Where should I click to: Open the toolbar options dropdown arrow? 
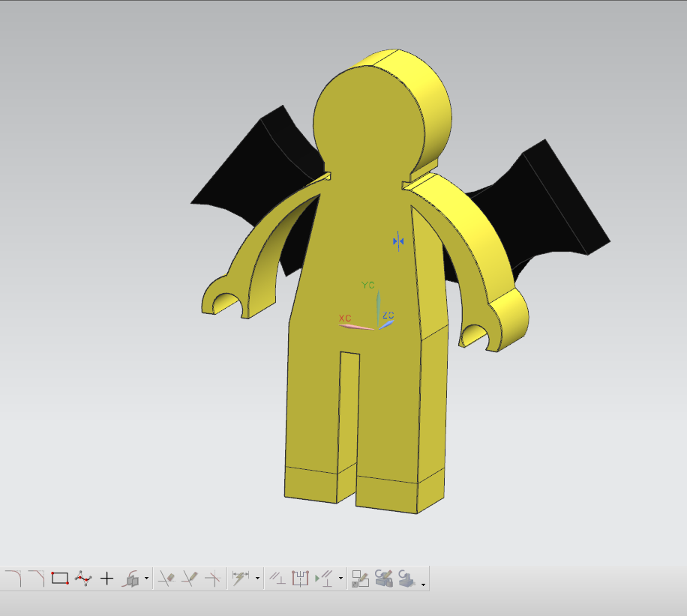point(423,585)
